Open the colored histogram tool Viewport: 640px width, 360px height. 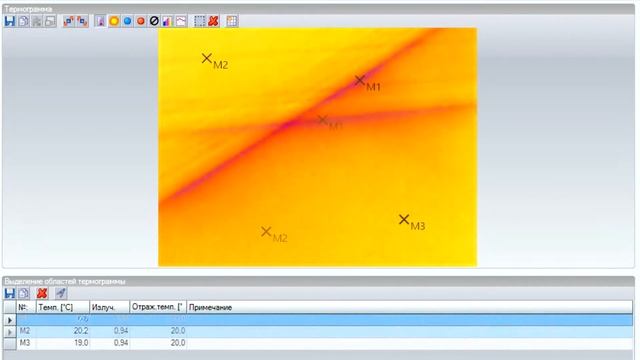click(167, 21)
